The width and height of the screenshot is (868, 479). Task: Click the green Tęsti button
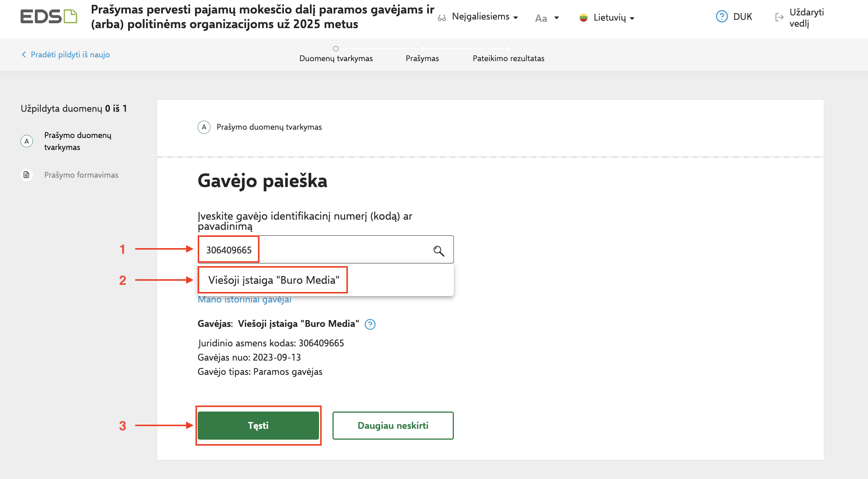pos(258,425)
